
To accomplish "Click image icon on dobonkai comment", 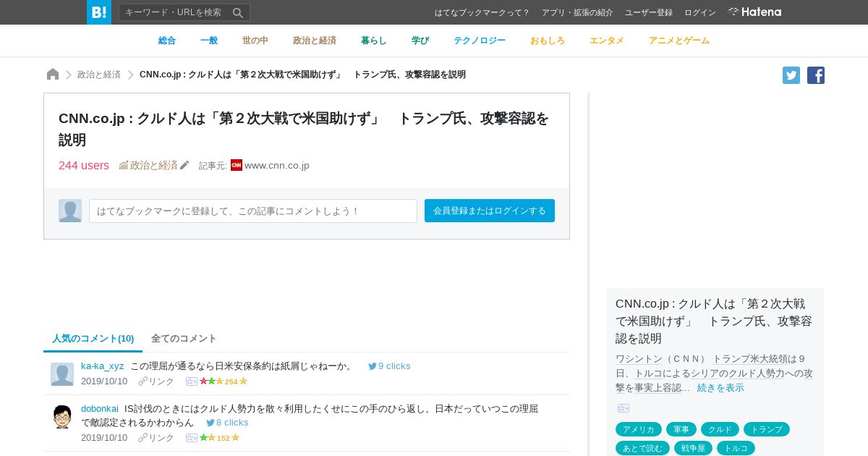I will pos(192,438).
